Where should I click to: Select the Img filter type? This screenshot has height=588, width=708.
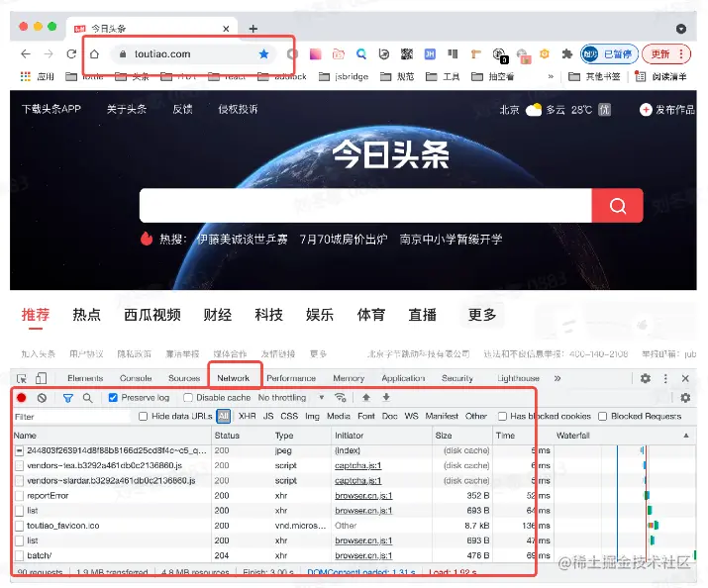[312, 416]
